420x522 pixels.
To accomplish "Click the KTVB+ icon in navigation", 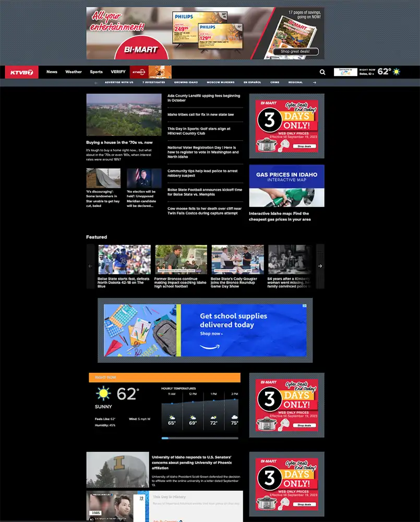I will (139, 72).
